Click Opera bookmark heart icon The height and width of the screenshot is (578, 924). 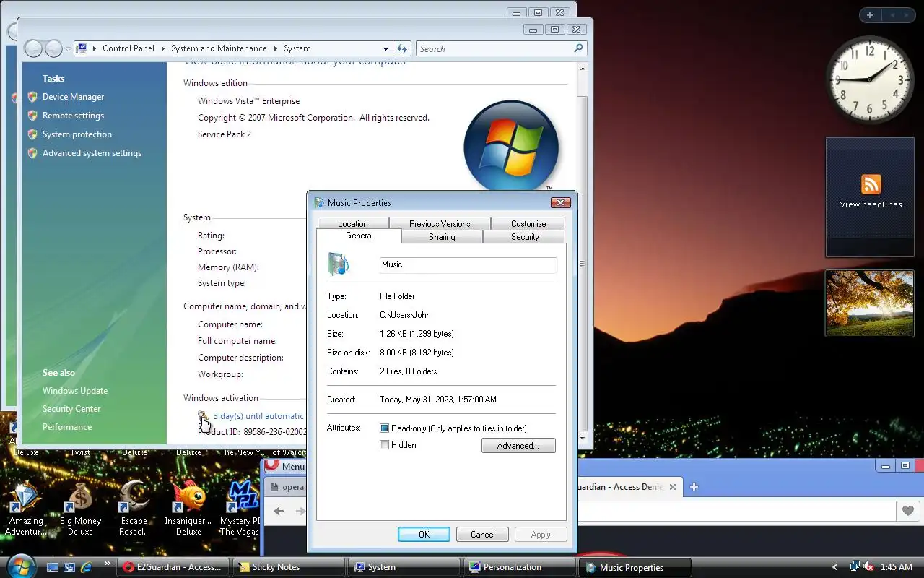point(907,511)
